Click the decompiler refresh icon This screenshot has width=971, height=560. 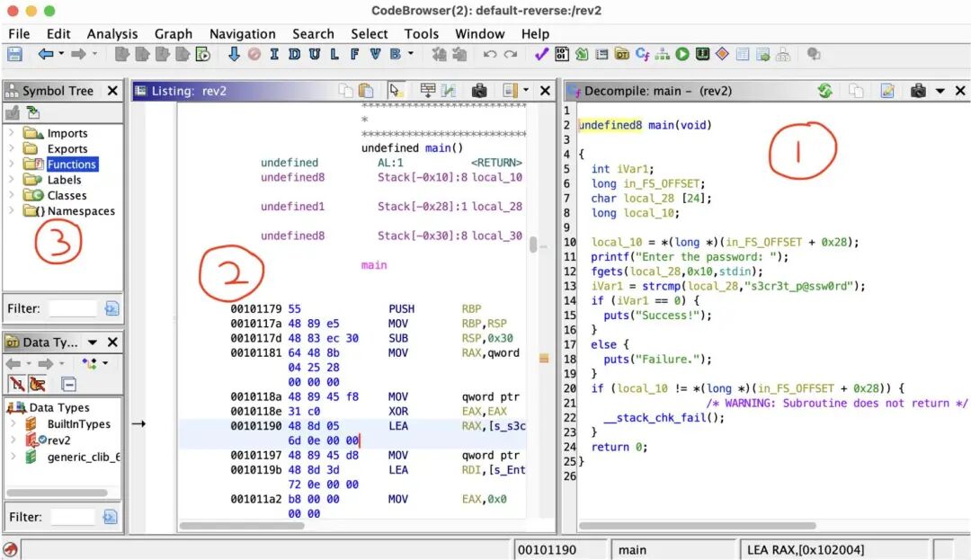824,91
